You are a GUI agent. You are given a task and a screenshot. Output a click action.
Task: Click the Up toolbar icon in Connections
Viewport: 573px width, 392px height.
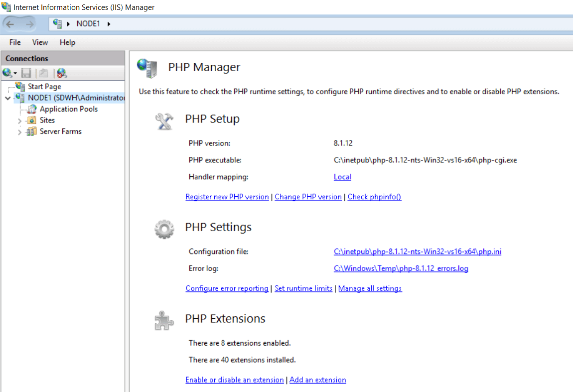[44, 73]
